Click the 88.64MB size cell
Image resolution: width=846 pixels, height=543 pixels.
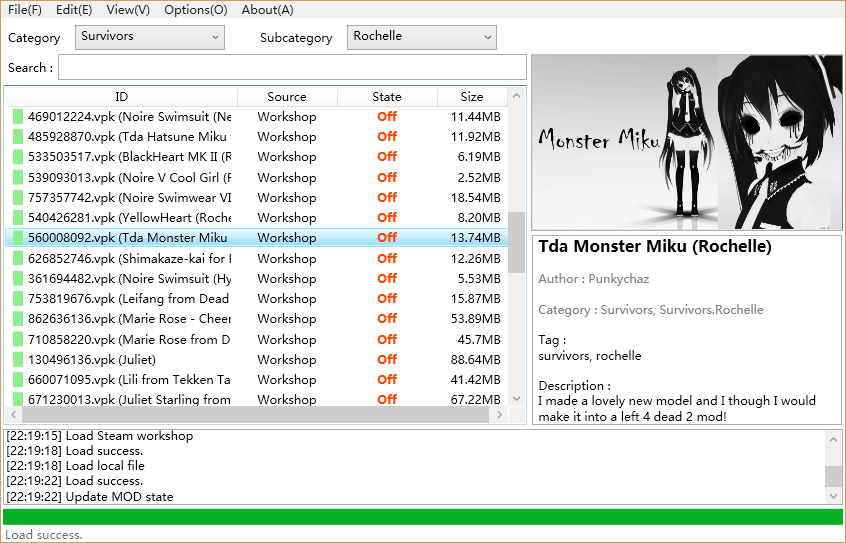point(475,359)
